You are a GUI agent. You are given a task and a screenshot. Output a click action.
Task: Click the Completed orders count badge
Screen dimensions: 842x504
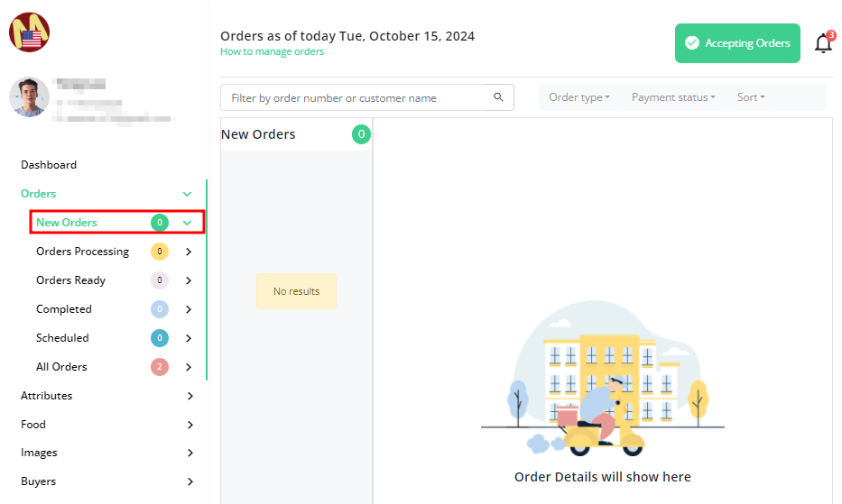(160, 309)
